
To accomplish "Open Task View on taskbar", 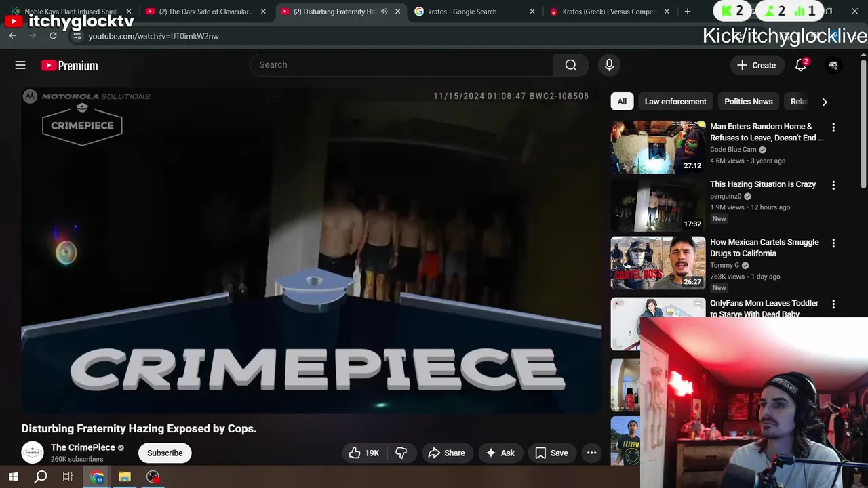I will tap(68, 477).
